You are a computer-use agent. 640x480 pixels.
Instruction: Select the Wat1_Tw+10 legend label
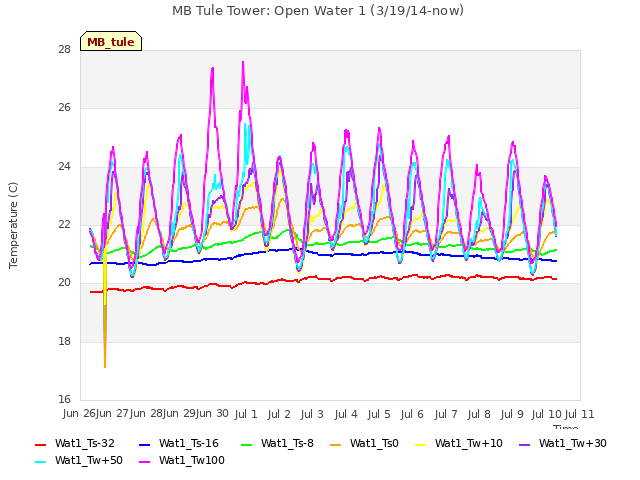click(x=469, y=444)
